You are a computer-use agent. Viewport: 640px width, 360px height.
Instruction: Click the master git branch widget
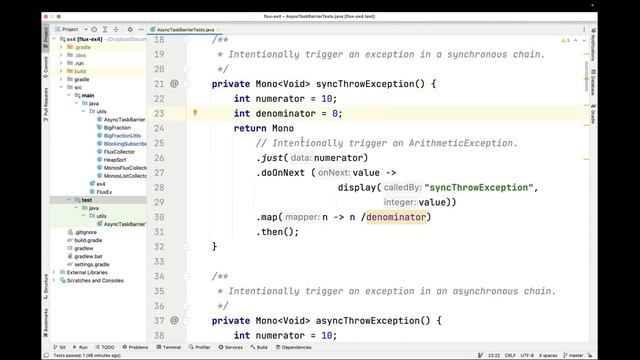tap(573, 356)
